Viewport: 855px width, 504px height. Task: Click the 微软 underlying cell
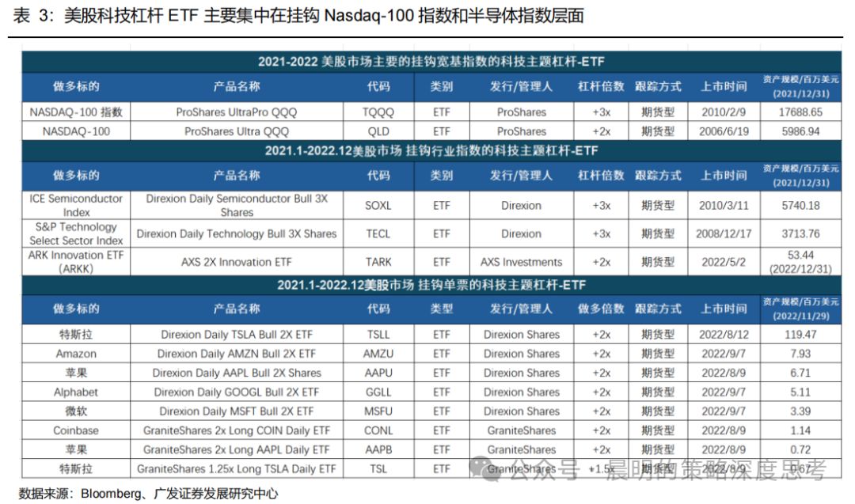tap(76, 411)
